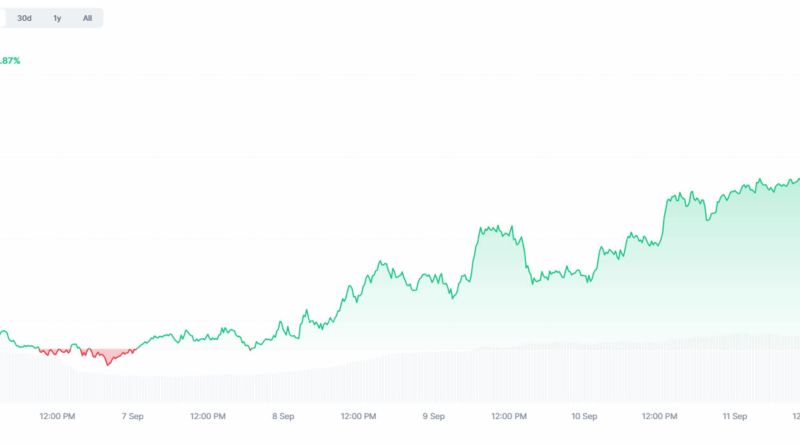Click the 11 Sep date label
The image size is (800, 445).
coord(735,415)
